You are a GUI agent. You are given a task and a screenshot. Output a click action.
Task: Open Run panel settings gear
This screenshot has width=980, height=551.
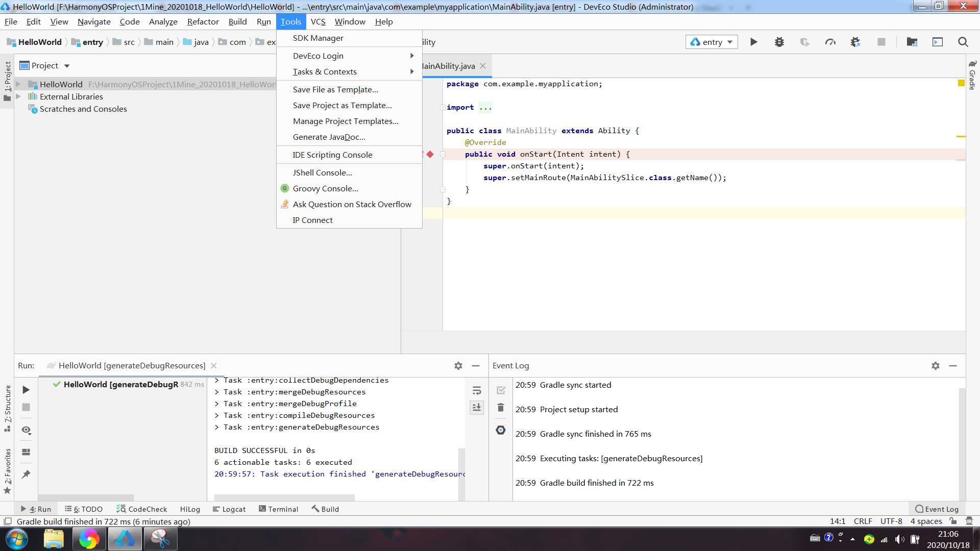click(458, 366)
